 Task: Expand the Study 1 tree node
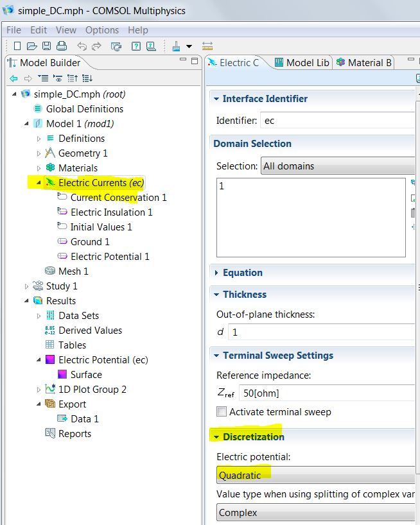[26, 286]
